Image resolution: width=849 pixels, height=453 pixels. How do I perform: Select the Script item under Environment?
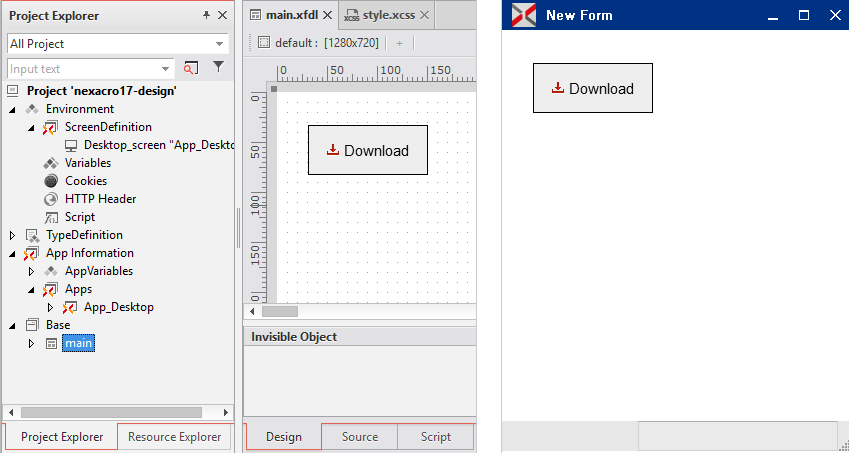point(80,217)
